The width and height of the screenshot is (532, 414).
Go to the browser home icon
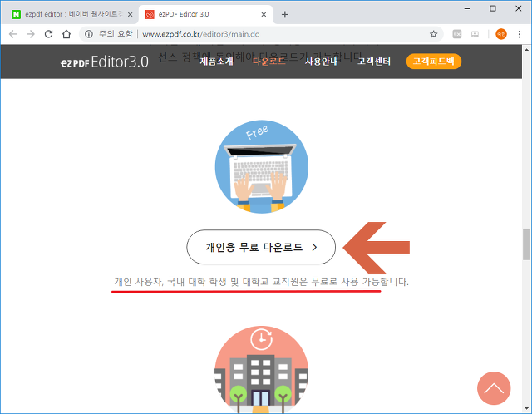pyautogui.click(x=66, y=34)
